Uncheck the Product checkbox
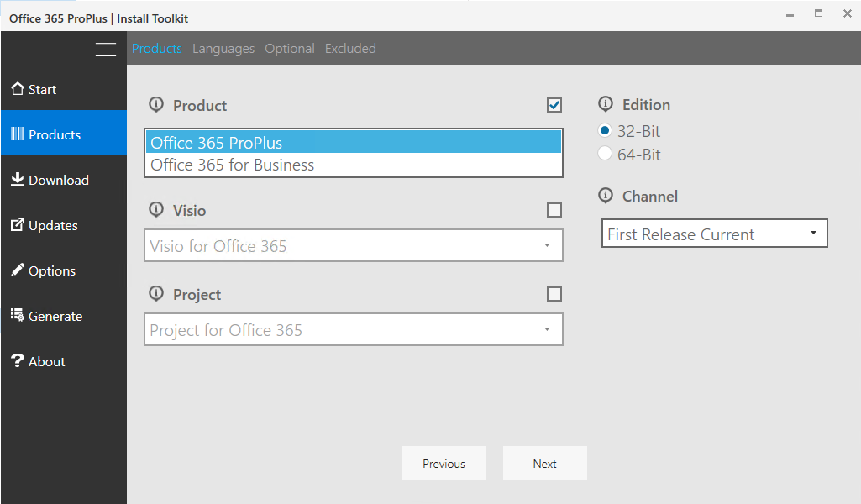This screenshot has height=504, width=861. [554, 105]
